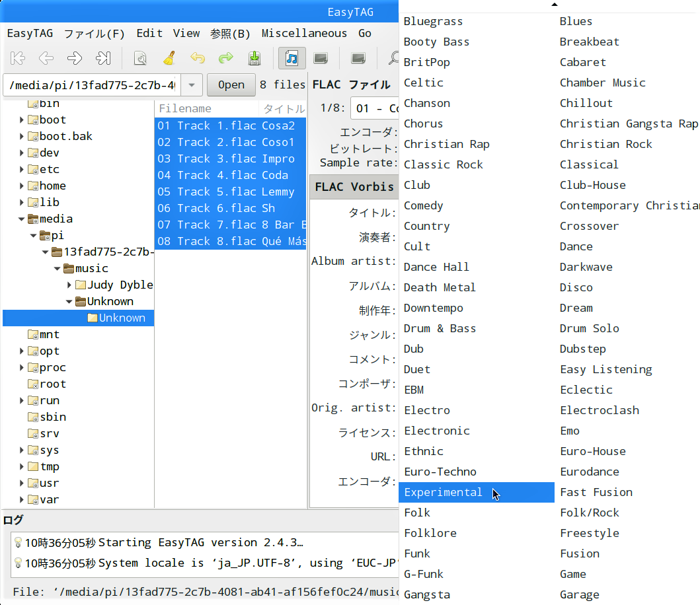Expand the home folder

21,186
